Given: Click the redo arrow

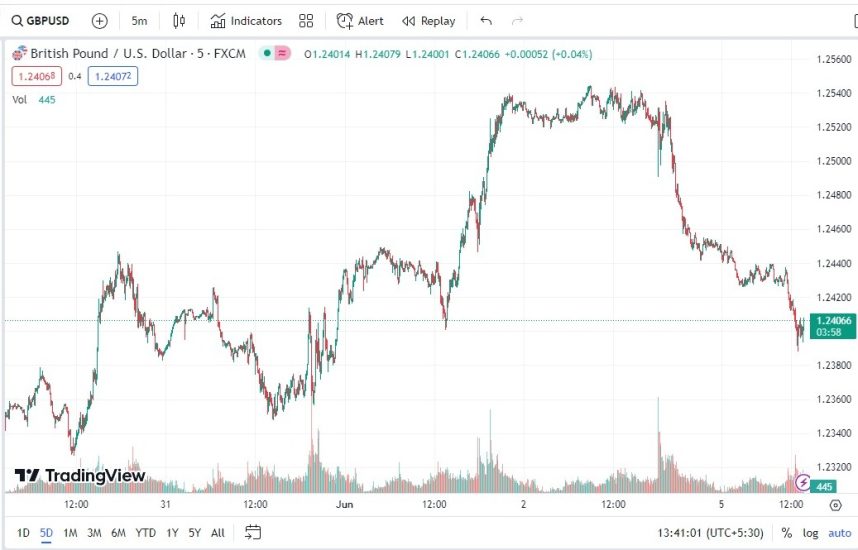Looking at the screenshot, I should (517, 20).
